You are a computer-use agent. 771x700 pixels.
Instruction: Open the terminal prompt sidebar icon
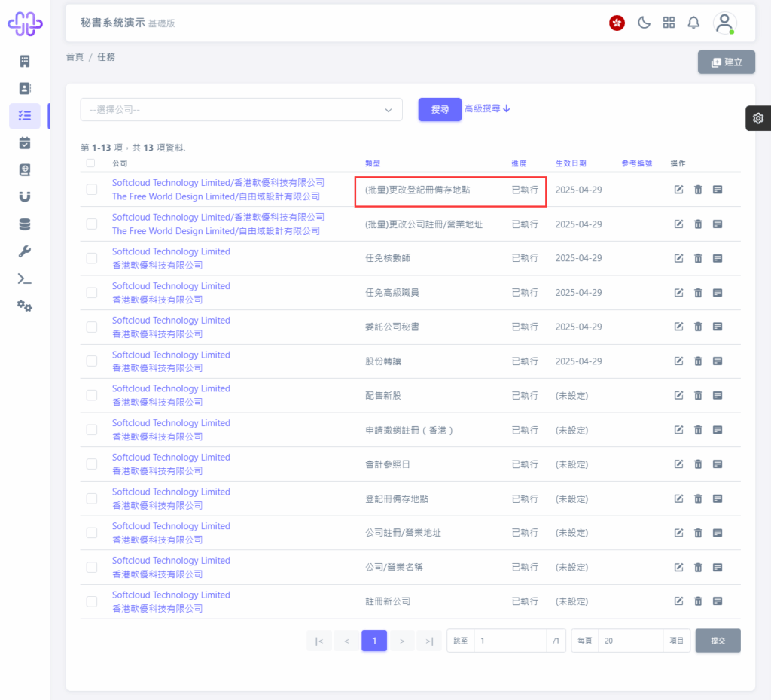click(25, 279)
